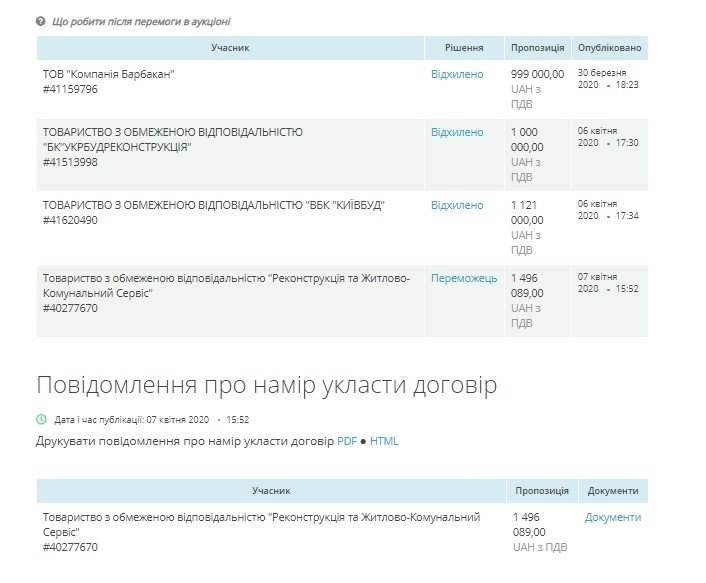This screenshot has width=706, height=583.
Task: Select the Опубліковано column header
Action: (x=609, y=48)
